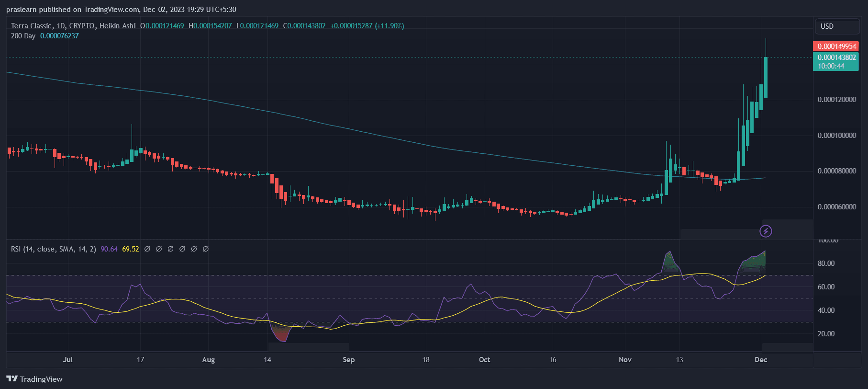Select the purple RSI value 90.64
This screenshot has height=389, width=868.
coord(109,249)
